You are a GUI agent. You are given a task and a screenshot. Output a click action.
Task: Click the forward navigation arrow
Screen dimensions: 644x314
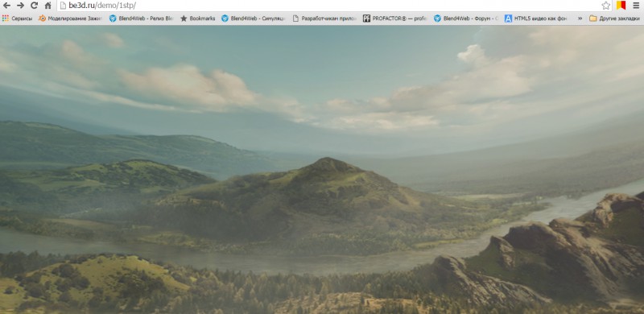[21, 6]
